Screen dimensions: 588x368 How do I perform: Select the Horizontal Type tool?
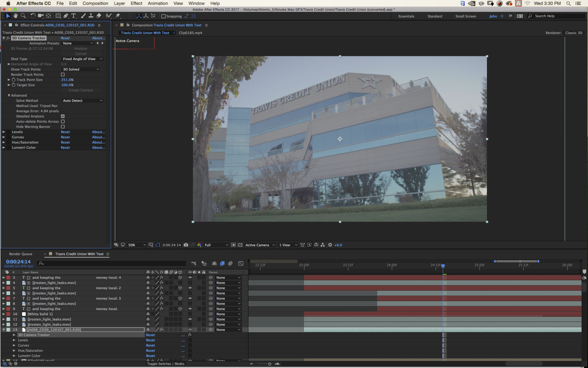(73, 16)
